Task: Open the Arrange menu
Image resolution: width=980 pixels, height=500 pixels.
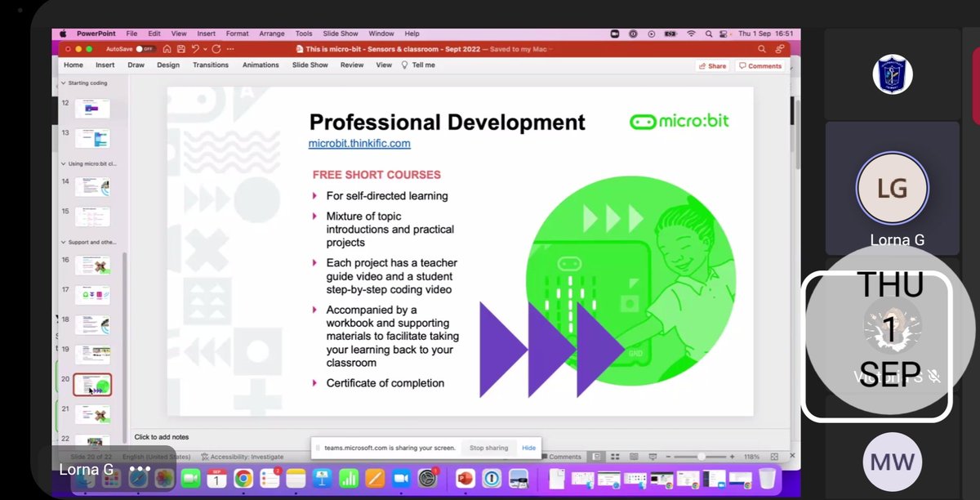Action: tap(273, 33)
